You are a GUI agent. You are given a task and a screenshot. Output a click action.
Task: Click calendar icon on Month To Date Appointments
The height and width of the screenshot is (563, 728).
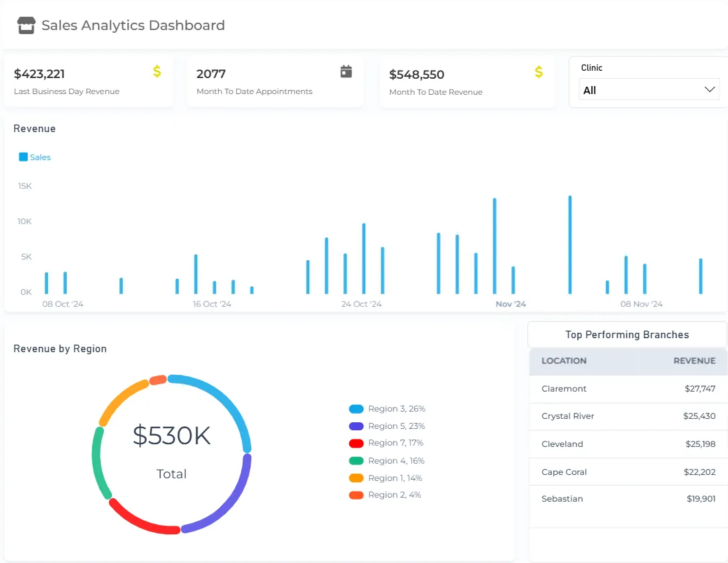click(346, 71)
